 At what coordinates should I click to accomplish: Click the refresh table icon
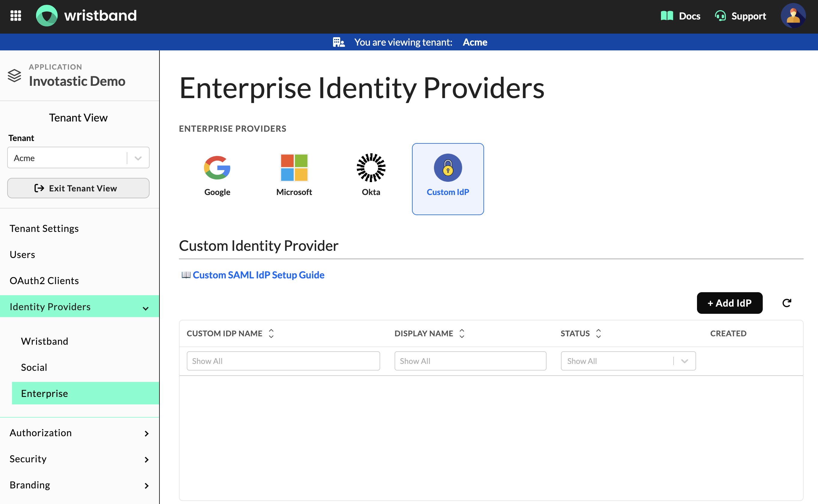click(787, 303)
